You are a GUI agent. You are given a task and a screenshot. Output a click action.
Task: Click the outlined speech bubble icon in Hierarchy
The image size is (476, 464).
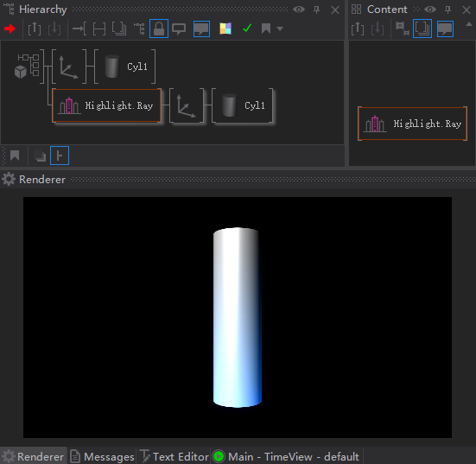[x=179, y=29]
